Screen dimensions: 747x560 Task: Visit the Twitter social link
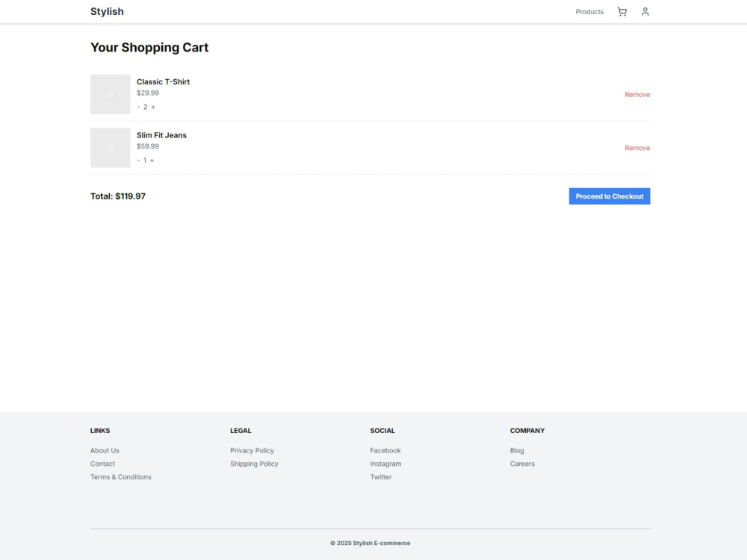pyautogui.click(x=381, y=477)
